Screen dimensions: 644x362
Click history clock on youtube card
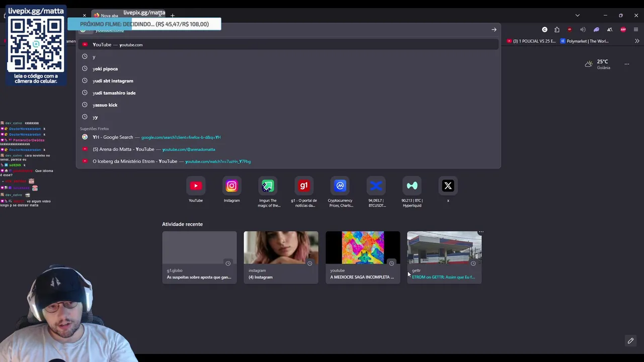pyautogui.click(x=391, y=263)
